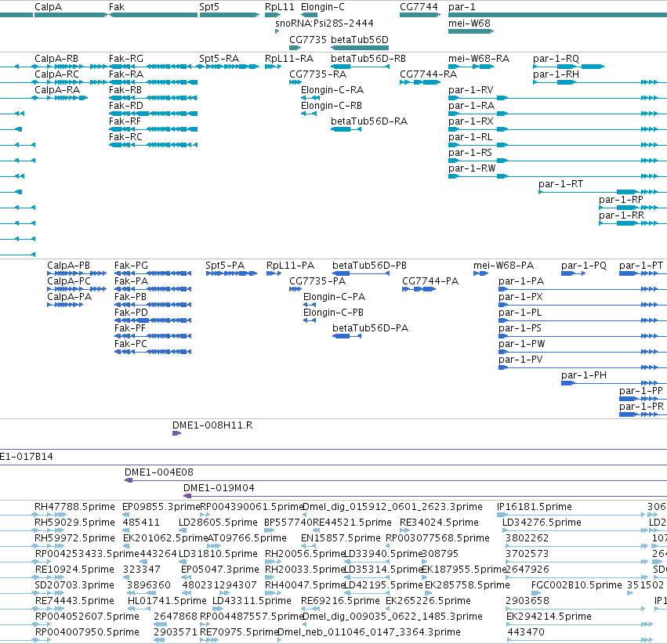Image resolution: width=667 pixels, height=644 pixels.
Task: Click EST label LD34276.5prime
Action: [542, 522]
